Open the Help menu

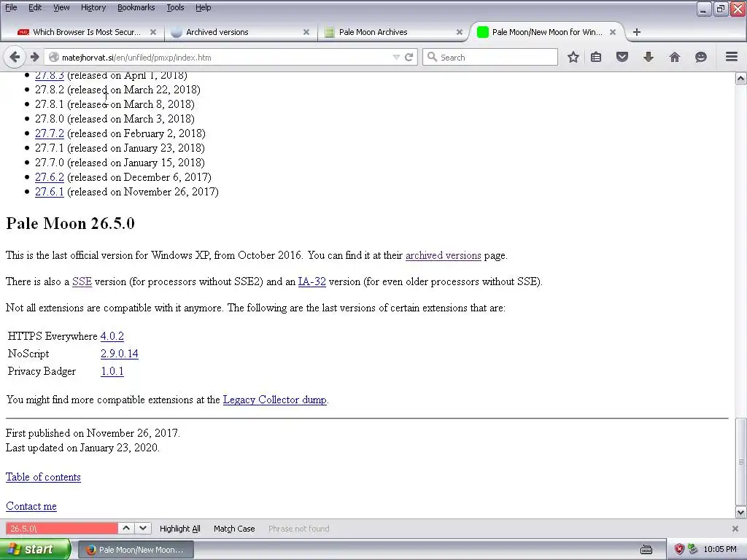pos(203,7)
